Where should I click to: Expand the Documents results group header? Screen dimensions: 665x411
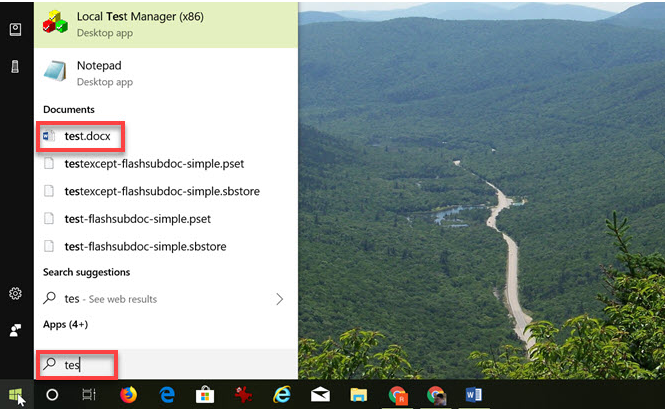pyautogui.click(x=69, y=109)
